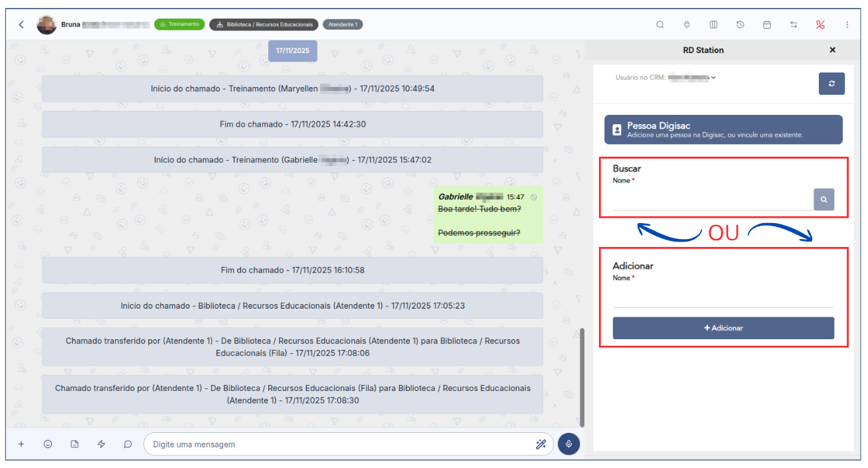
Task: Open the emoji picker
Action: pos(48,444)
